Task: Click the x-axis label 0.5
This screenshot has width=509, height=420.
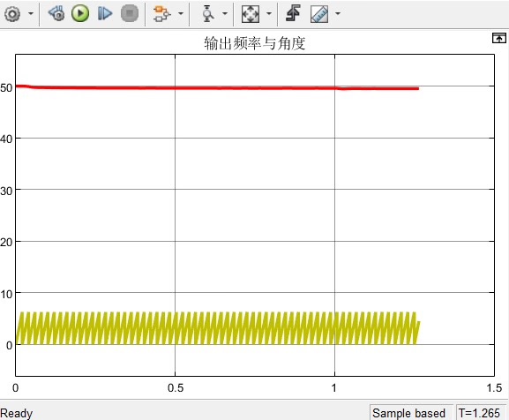Action: (176, 388)
